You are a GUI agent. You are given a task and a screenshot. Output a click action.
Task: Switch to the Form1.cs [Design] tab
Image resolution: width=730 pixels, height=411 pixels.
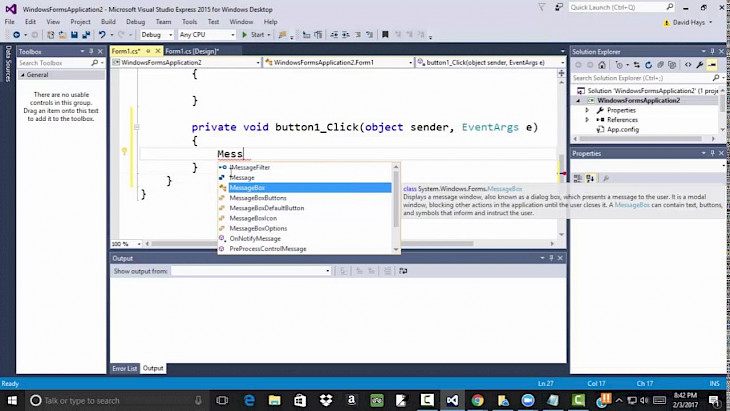tap(192, 51)
